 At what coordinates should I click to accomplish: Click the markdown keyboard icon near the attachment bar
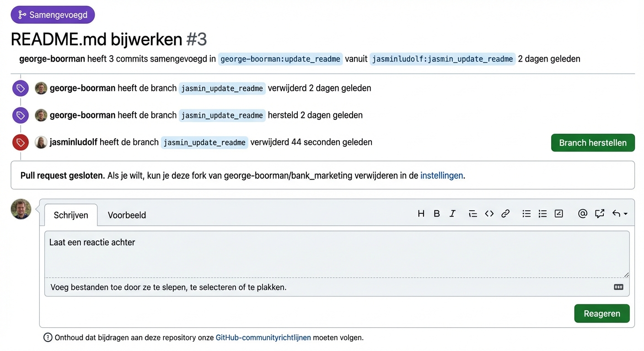tap(618, 287)
